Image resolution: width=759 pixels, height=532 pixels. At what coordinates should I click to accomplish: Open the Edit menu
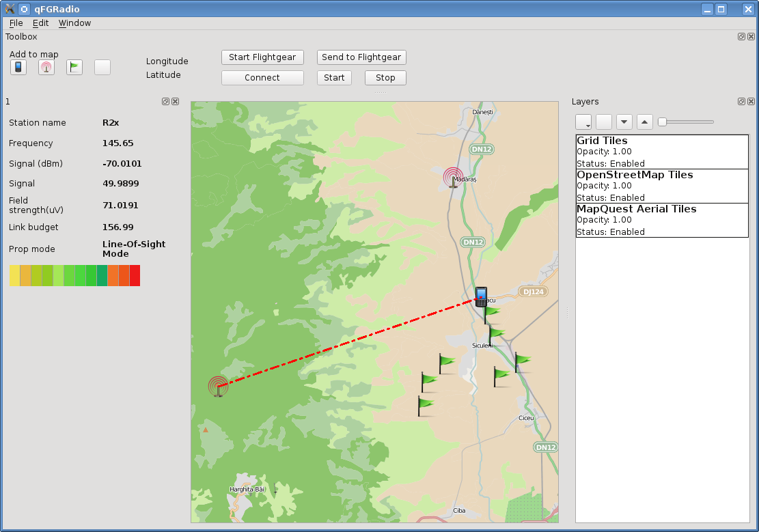click(x=41, y=23)
